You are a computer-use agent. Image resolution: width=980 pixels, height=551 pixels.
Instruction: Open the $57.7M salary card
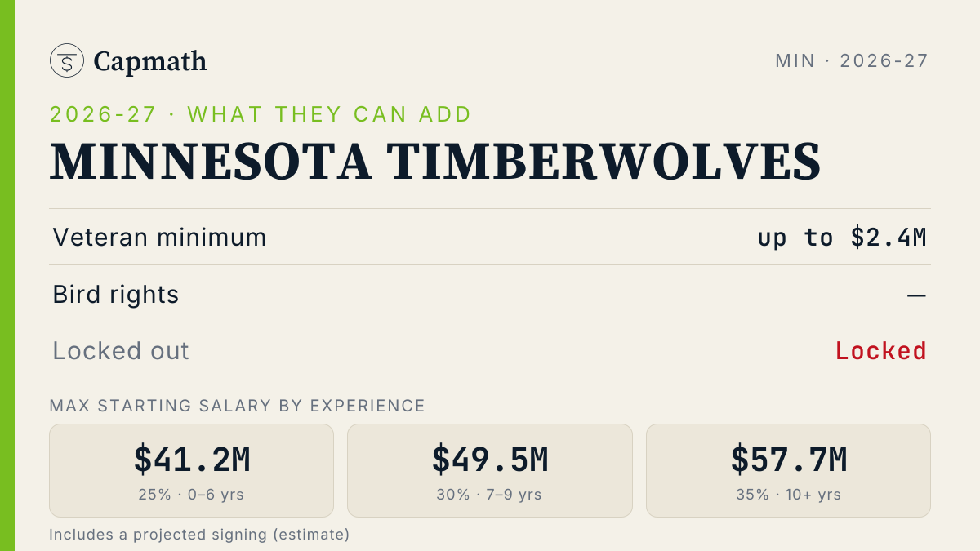(788, 470)
